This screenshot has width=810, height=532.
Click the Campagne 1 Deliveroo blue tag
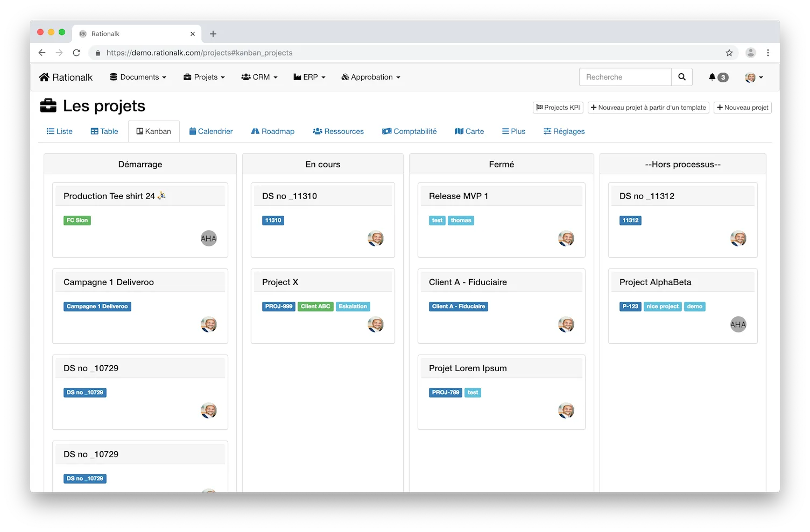tap(97, 306)
